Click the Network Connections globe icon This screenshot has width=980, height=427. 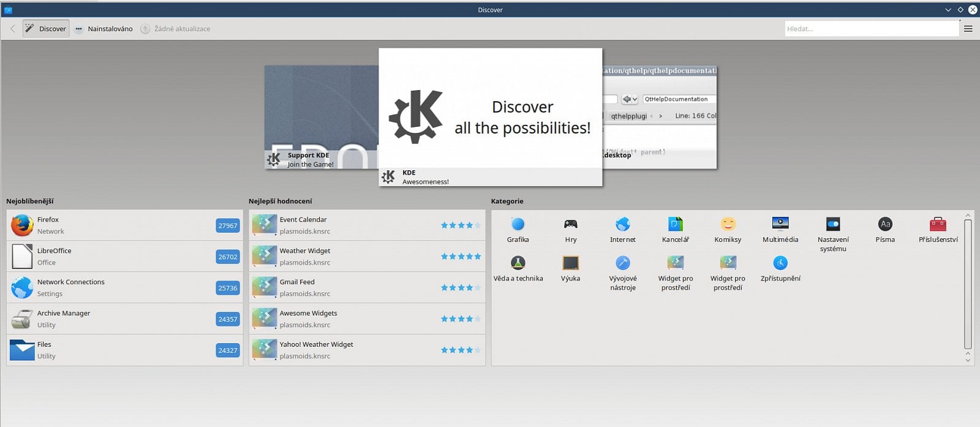22,288
